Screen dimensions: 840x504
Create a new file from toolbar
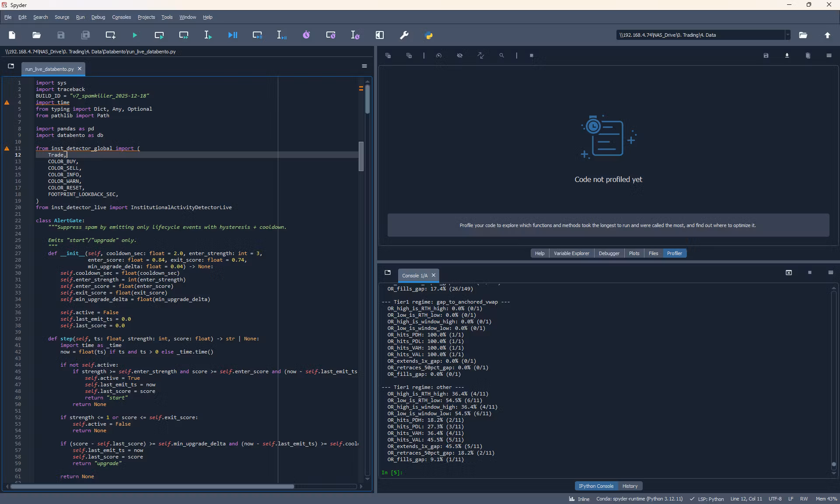(12, 35)
